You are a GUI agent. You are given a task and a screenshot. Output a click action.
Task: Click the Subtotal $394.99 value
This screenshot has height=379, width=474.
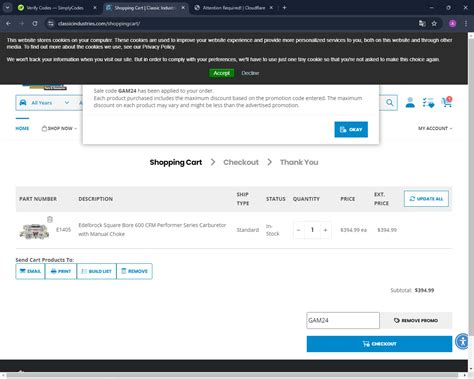point(424,290)
